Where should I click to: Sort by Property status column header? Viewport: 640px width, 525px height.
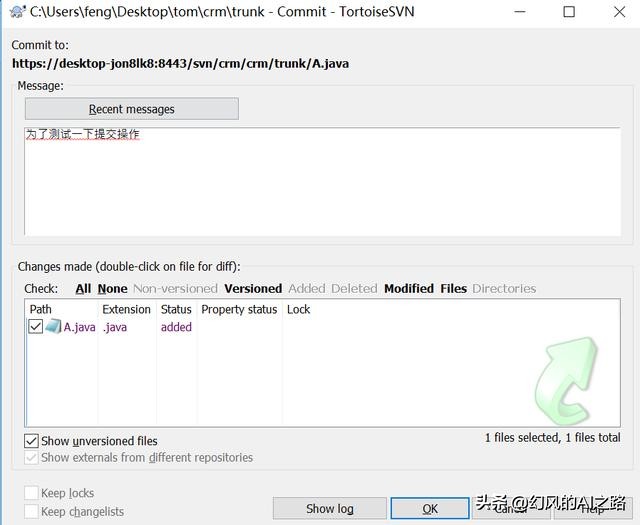point(239,309)
